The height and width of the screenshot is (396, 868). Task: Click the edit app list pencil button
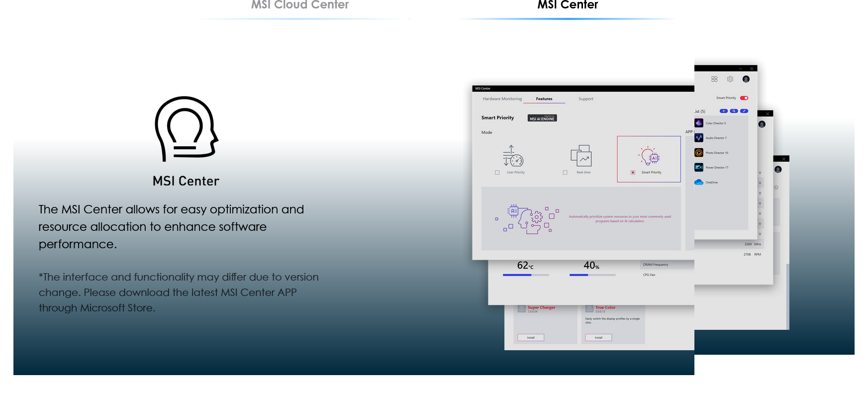point(744,111)
